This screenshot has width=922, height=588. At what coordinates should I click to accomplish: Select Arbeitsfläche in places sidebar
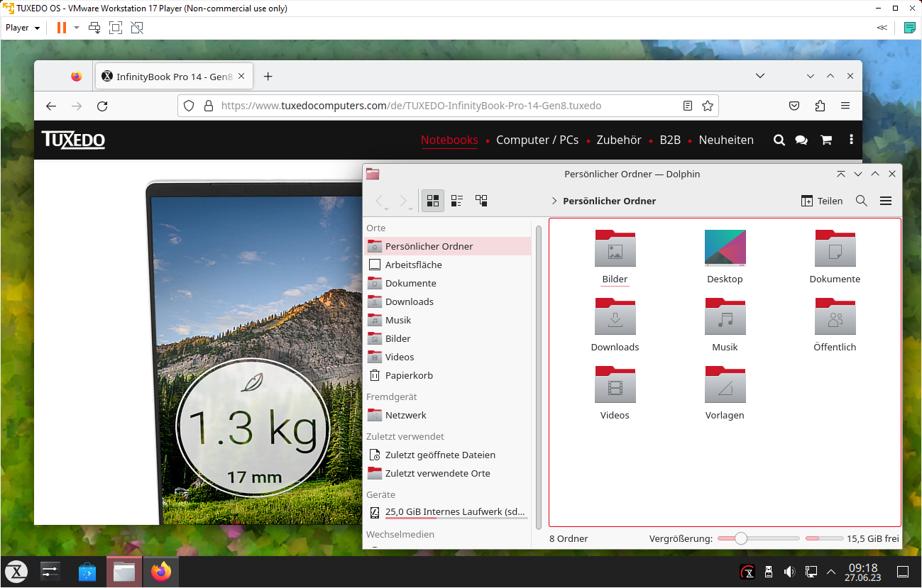point(448,265)
